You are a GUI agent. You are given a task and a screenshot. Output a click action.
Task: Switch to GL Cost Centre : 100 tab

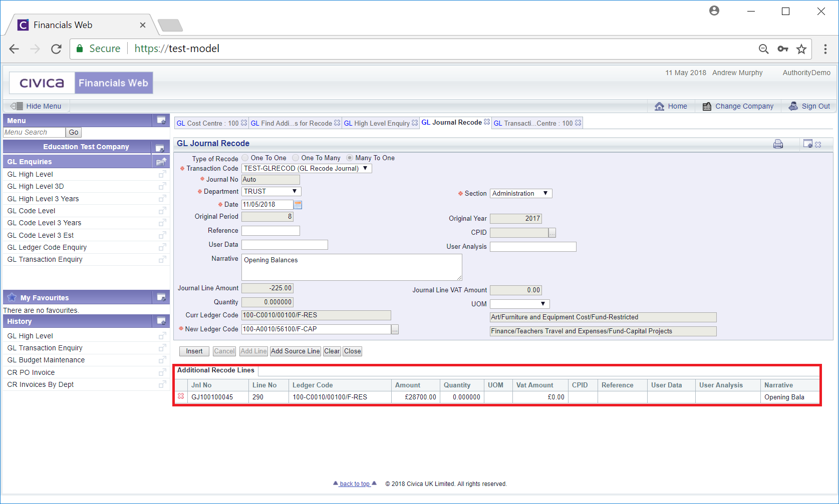pyautogui.click(x=207, y=123)
